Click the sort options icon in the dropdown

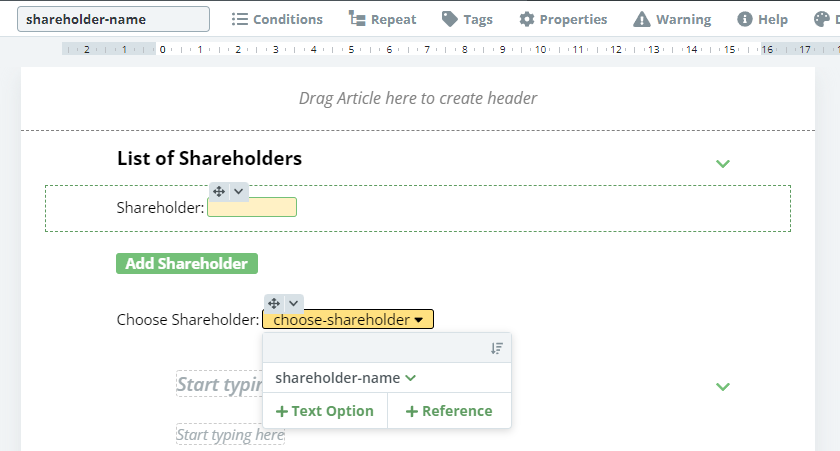coord(497,349)
